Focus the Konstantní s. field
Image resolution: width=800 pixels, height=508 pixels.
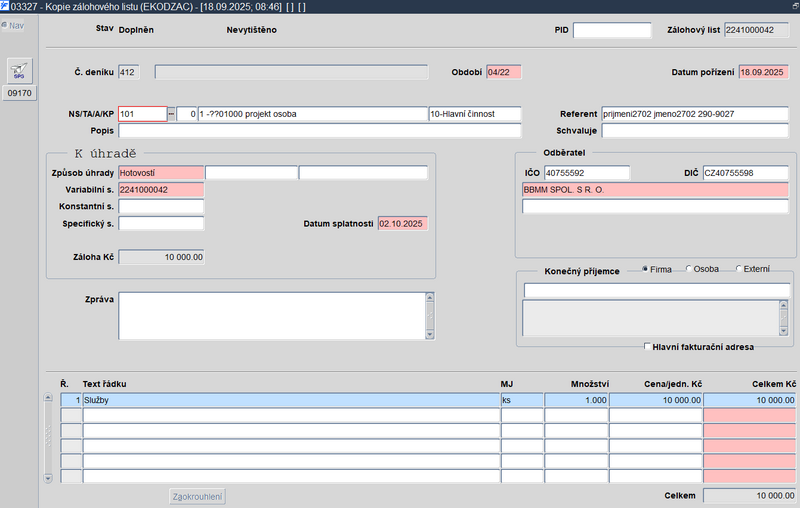click(161, 207)
